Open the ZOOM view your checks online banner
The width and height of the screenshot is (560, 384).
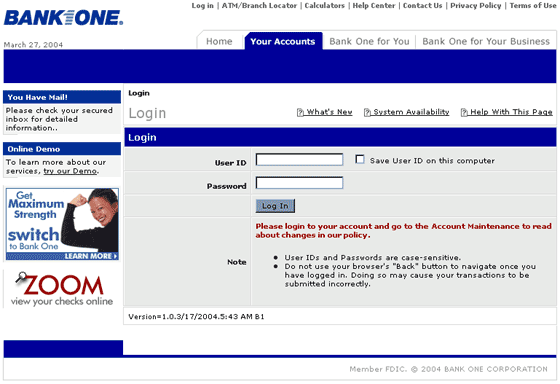pos(62,289)
